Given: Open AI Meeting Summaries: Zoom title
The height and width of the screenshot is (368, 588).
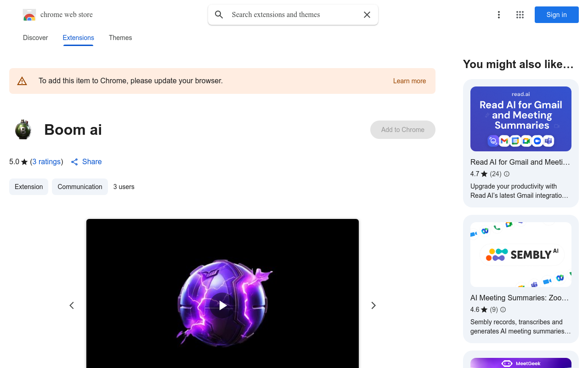Looking at the screenshot, I should click(520, 298).
